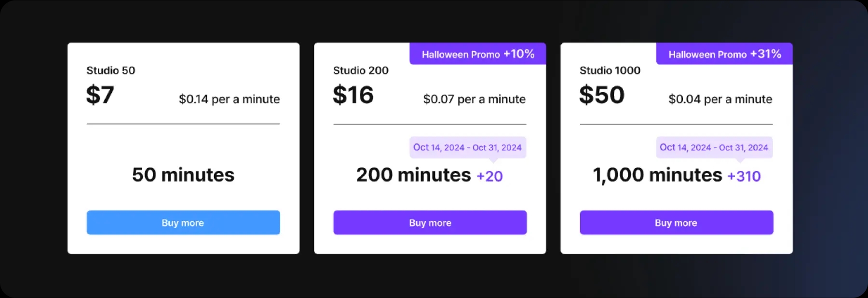Click the Studio 200 promo date tooltip
The height and width of the screenshot is (298, 868).
[468, 148]
